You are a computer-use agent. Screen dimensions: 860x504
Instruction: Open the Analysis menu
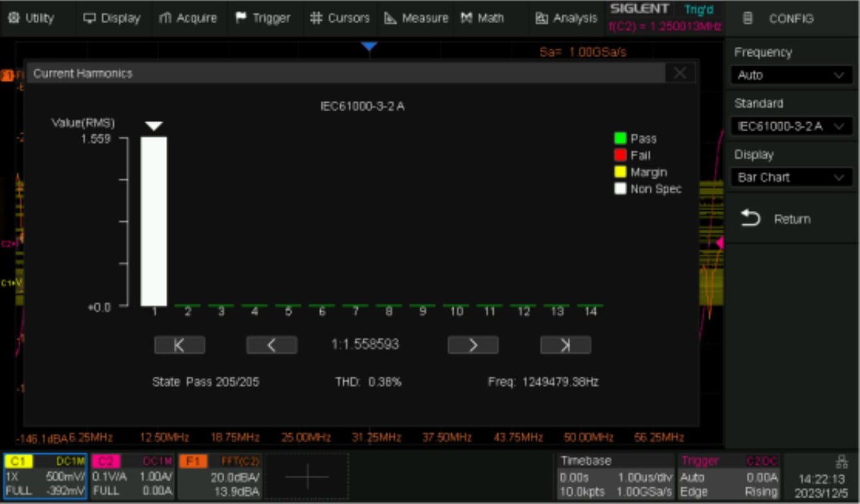[566, 18]
